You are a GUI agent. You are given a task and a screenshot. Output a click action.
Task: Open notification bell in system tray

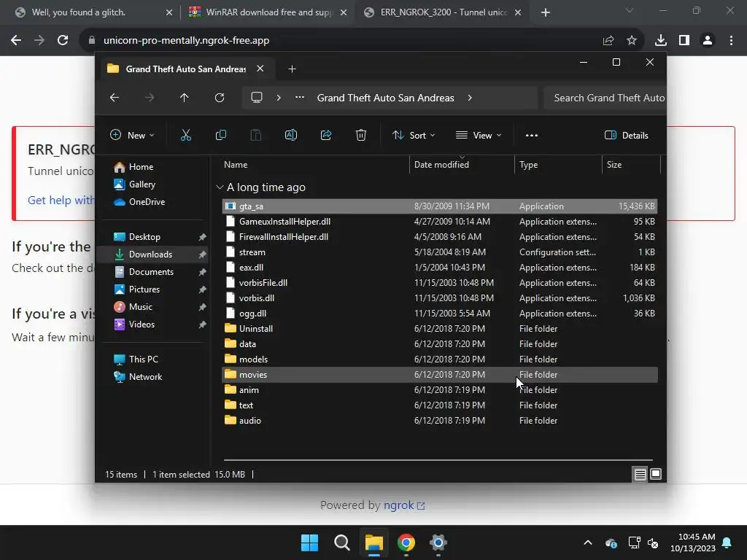727,542
